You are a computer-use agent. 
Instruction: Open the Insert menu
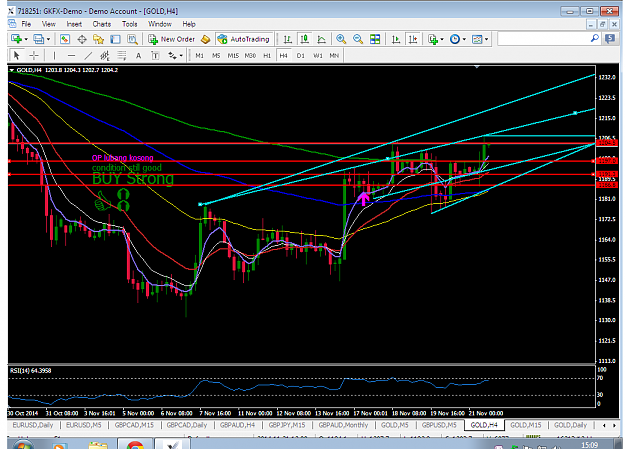coord(74,24)
